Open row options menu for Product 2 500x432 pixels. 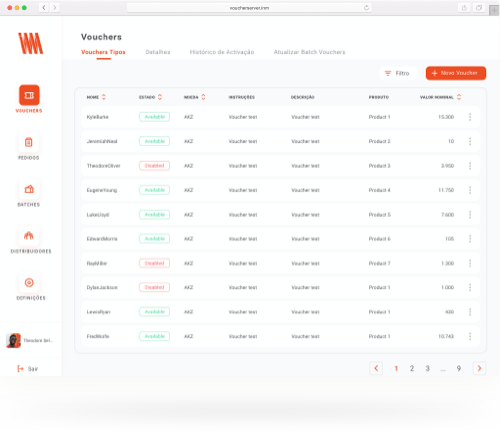[470, 141]
